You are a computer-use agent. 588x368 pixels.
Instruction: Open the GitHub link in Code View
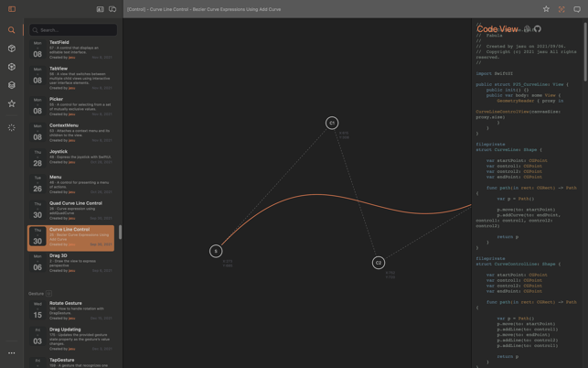pos(538,29)
